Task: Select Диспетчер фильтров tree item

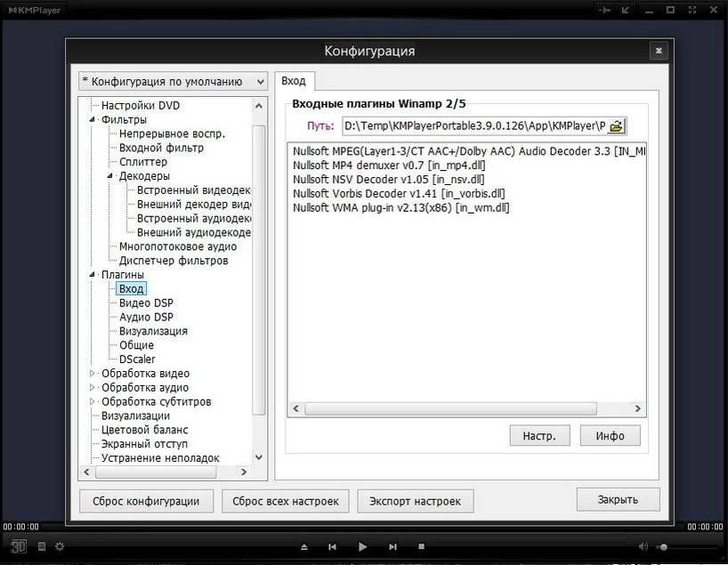Action: coord(174,261)
